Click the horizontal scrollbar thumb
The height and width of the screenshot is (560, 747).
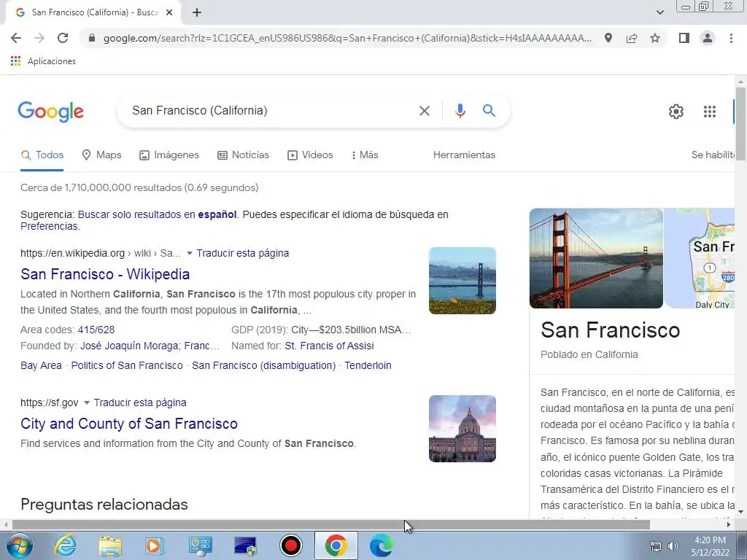330,525
